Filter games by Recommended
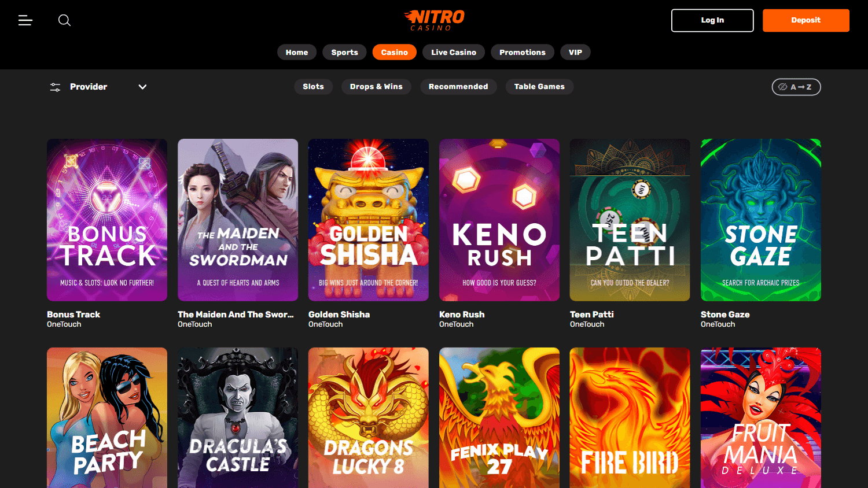This screenshot has height=488, width=868. tap(458, 87)
